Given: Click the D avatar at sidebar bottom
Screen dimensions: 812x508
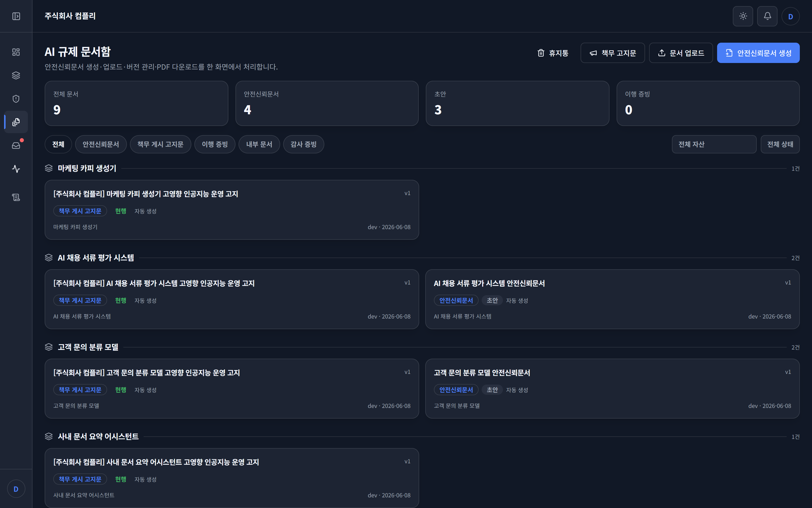Looking at the screenshot, I should pyautogui.click(x=16, y=489).
